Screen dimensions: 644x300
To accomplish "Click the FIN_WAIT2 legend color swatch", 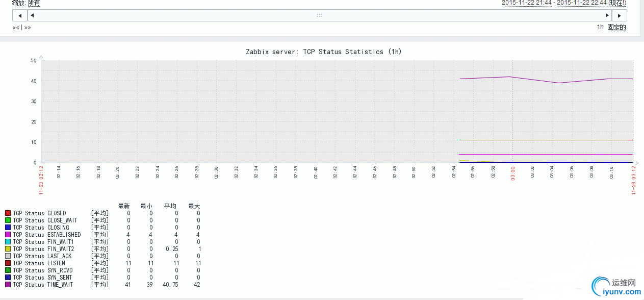I will (x=8, y=249).
